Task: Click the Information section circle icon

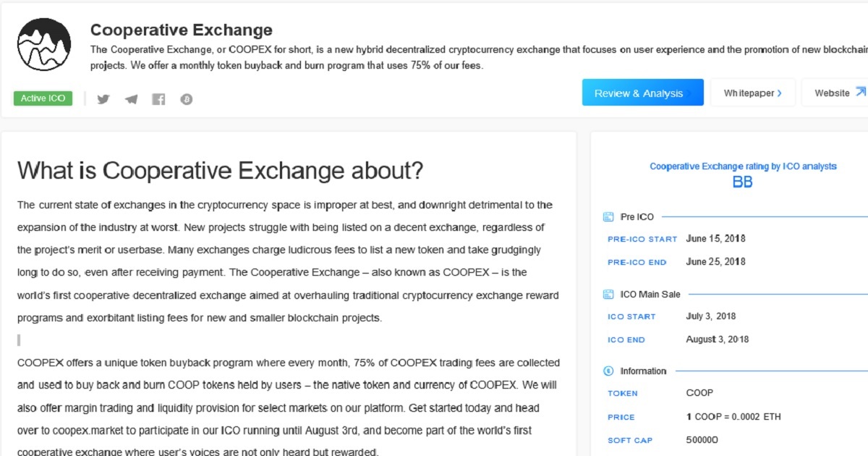Action: point(608,371)
